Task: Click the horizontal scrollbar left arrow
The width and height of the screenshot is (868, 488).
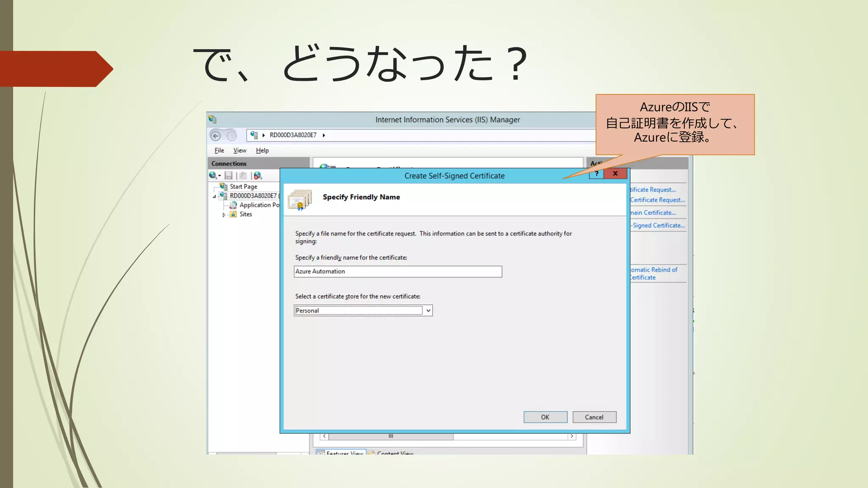Action: pyautogui.click(x=324, y=436)
